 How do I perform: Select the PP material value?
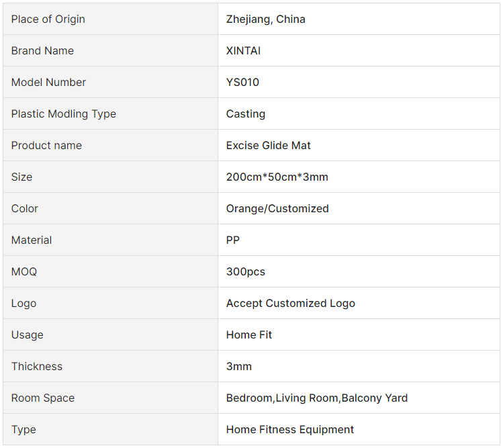click(233, 240)
